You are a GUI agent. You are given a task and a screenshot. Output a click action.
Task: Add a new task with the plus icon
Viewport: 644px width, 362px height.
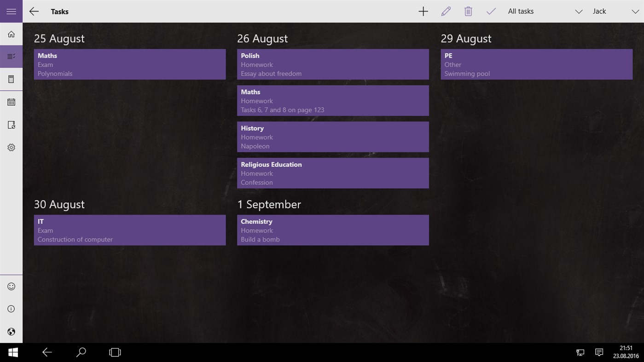tap(423, 11)
